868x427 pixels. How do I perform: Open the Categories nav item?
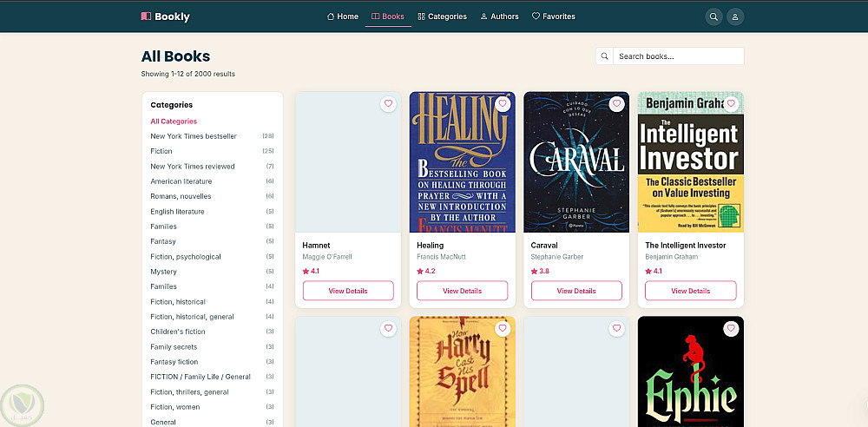(x=443, y=16)
